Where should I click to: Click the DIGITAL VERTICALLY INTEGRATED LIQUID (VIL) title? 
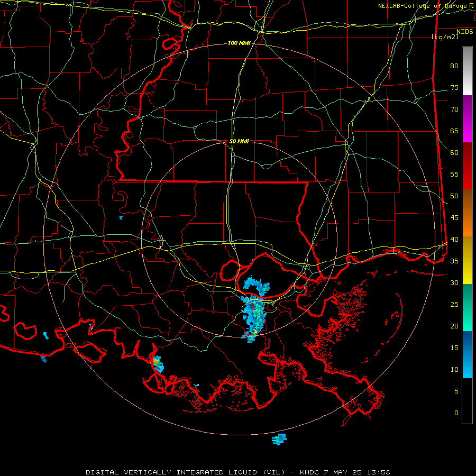point(186,472)
